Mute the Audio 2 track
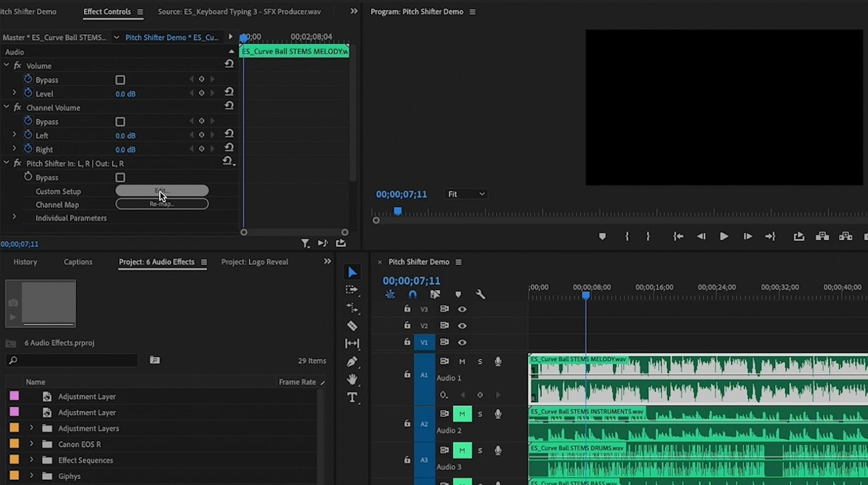This screenshot has height=485, width=868. [462, 414]
